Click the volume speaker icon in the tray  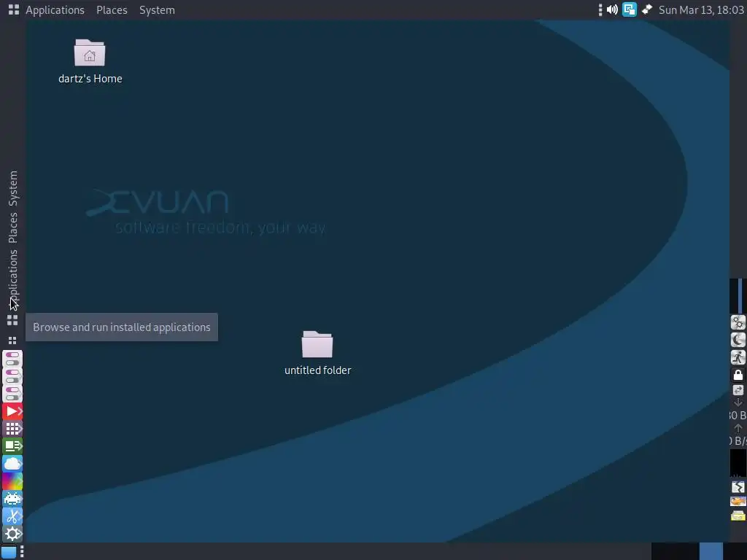(612, 10)
